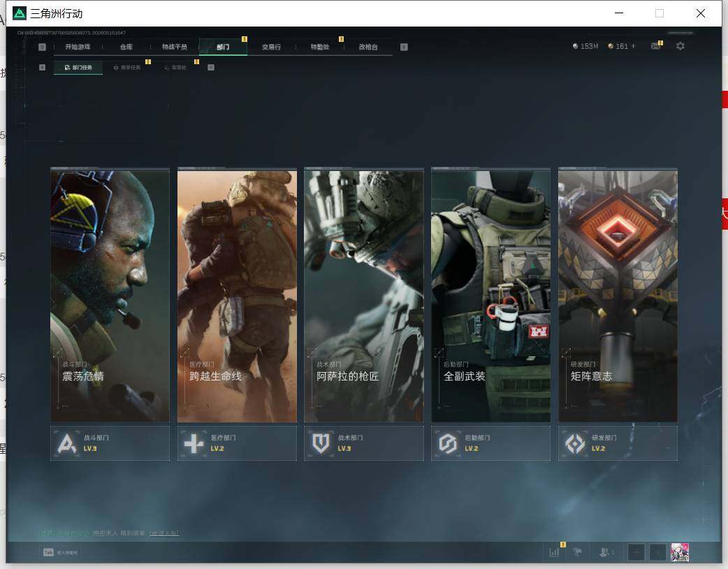Add currency with the plus next to 161
728x569 pixels.
tap(633, 46)
